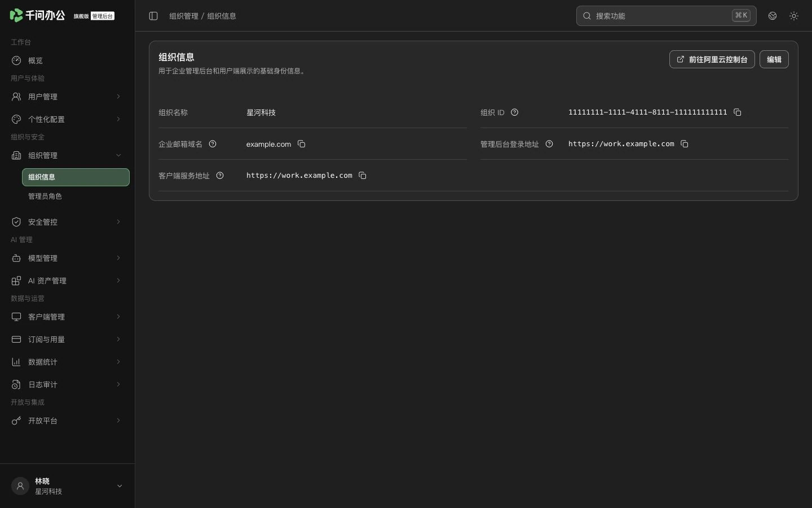Click the 千问办公 logo icon
Screen dimensions: 812x508
(16, 15)
